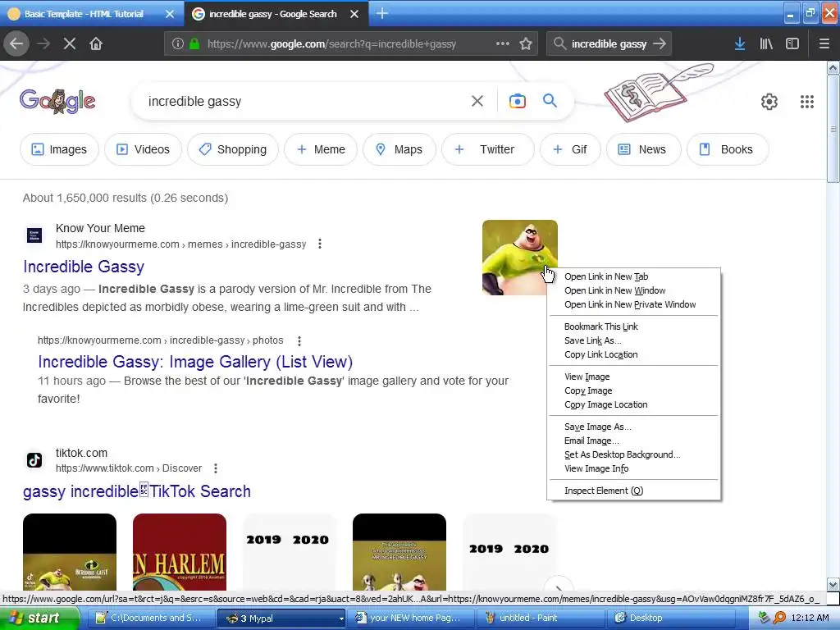Open the Windows start menu

click(39, 618)
